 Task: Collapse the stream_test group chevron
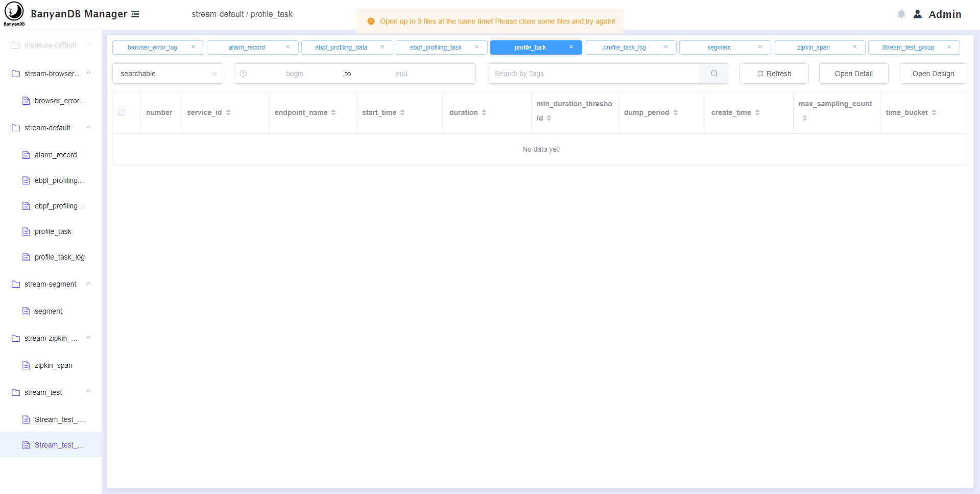88,392
